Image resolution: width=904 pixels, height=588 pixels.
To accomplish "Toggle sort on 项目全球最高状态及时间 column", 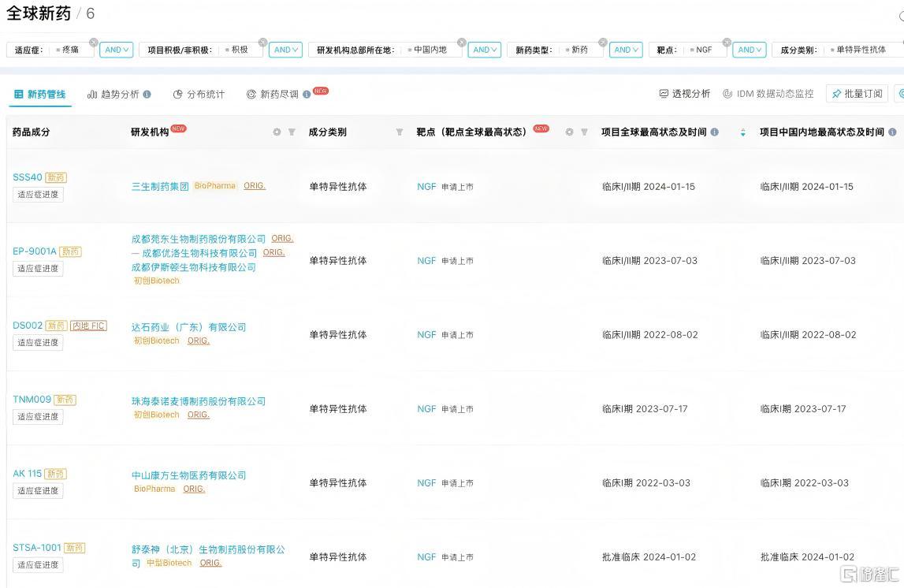I will (x=742, y=132).
